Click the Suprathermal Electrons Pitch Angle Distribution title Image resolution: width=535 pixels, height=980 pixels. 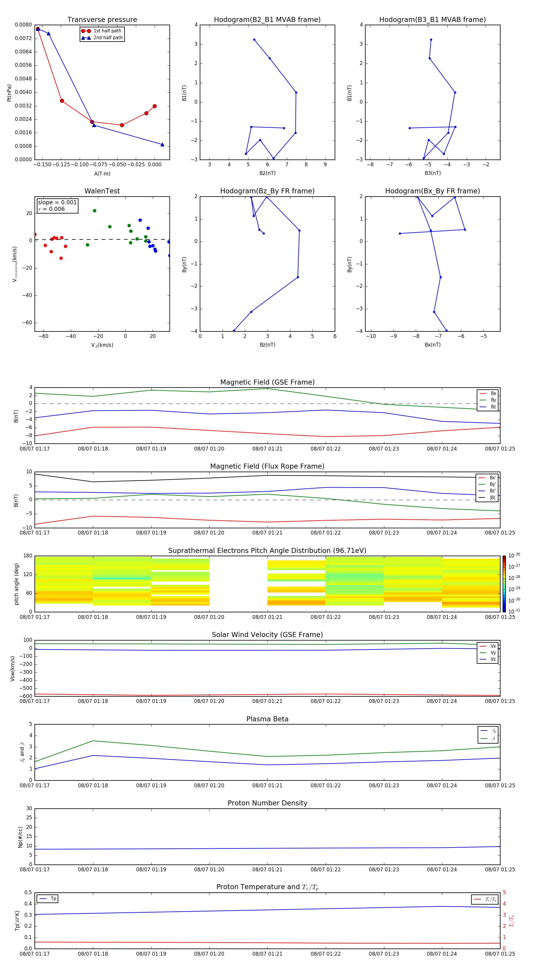pos(267,551)
